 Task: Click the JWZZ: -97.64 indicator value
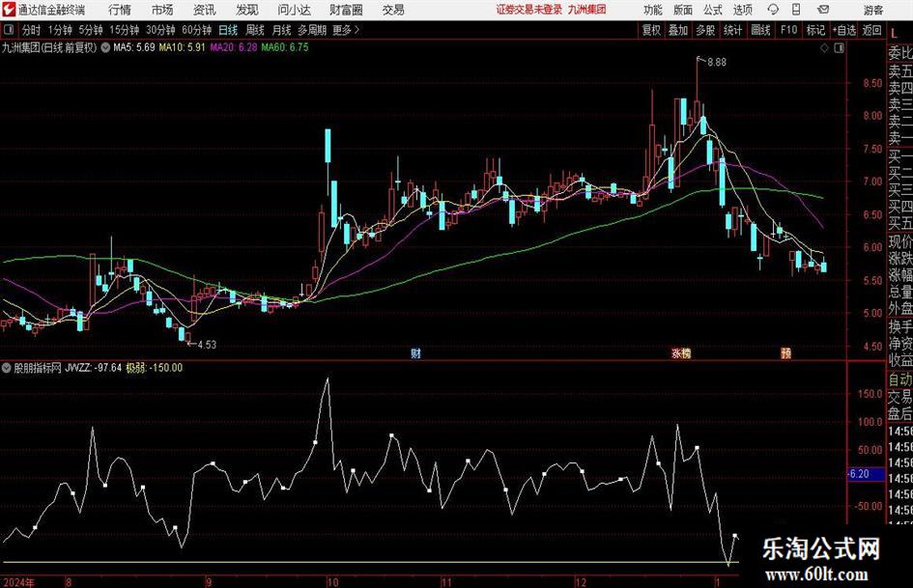pyautogui.click(x=93, y=368)
